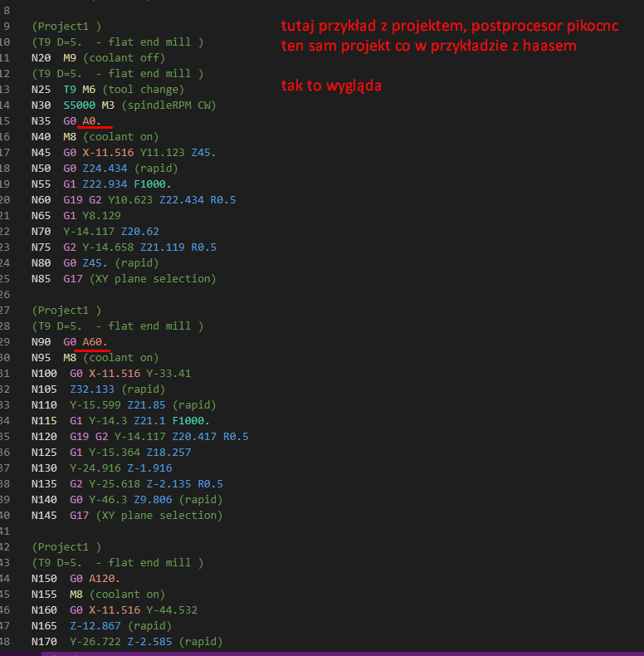Place cursor on A120. in line N150
The image size is (644, 656).
pos(105,579)
